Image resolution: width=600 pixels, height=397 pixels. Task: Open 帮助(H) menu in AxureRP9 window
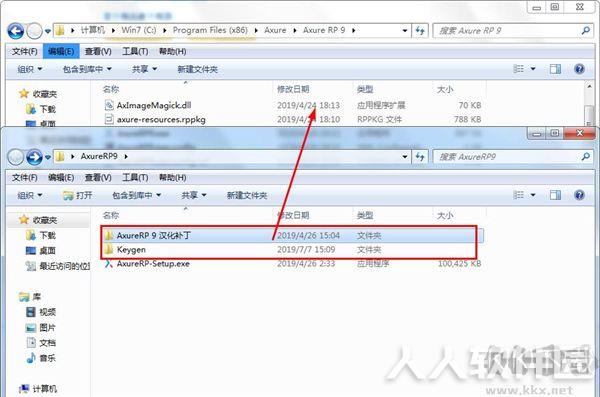173,177
